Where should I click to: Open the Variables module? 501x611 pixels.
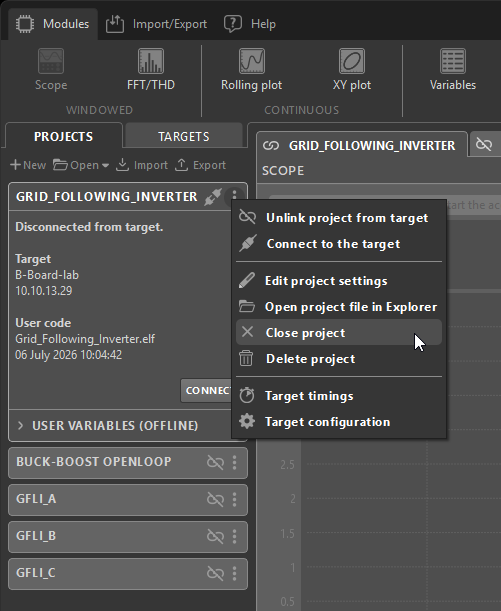(x=453, y=69)
